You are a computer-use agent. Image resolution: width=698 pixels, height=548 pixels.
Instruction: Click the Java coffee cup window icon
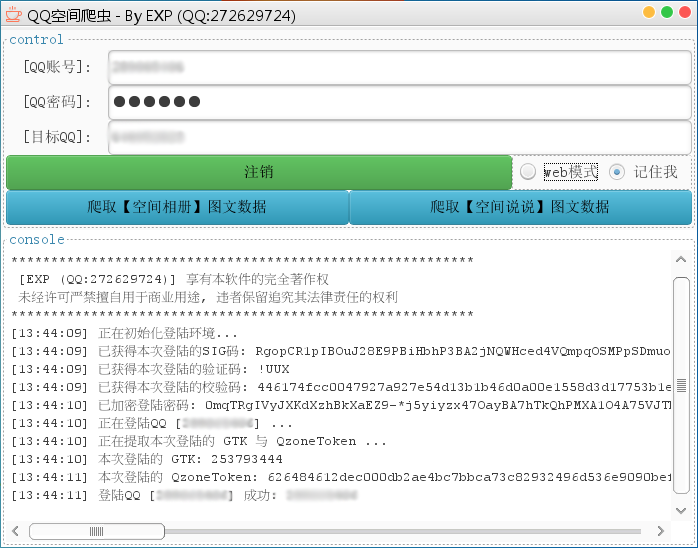[x=13, y=15]
